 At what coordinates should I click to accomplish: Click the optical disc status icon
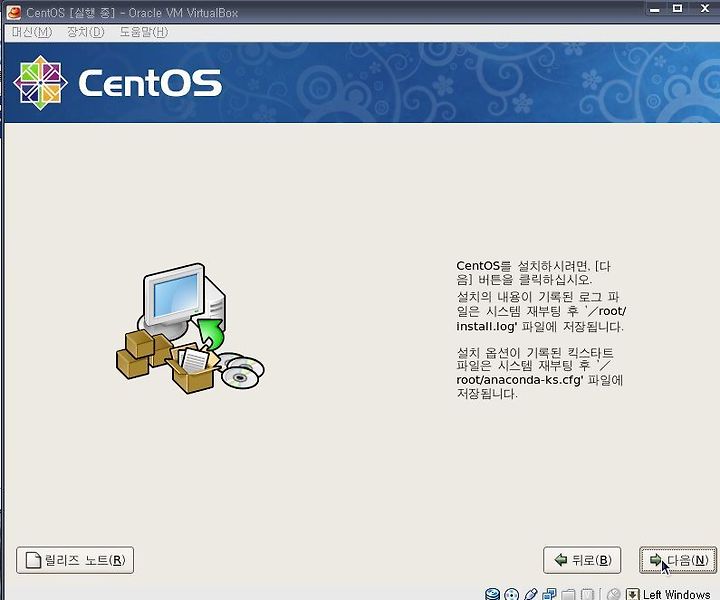[x=512, y=594]
